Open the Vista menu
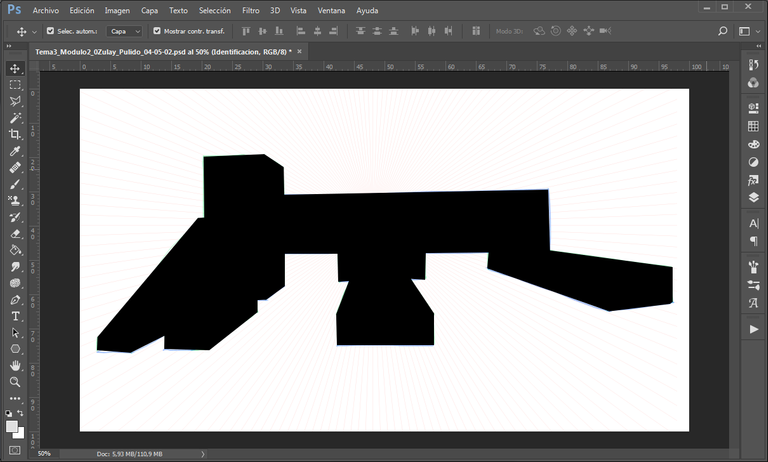Image resolution: width=768 pixels, height=462 pixels. (x=298, y=10)
